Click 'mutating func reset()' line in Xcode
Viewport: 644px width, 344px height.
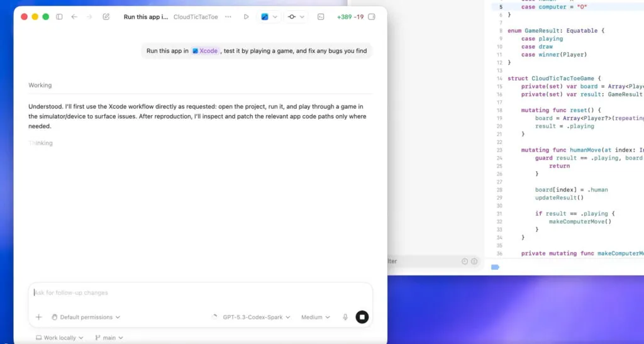coord(560,110)
